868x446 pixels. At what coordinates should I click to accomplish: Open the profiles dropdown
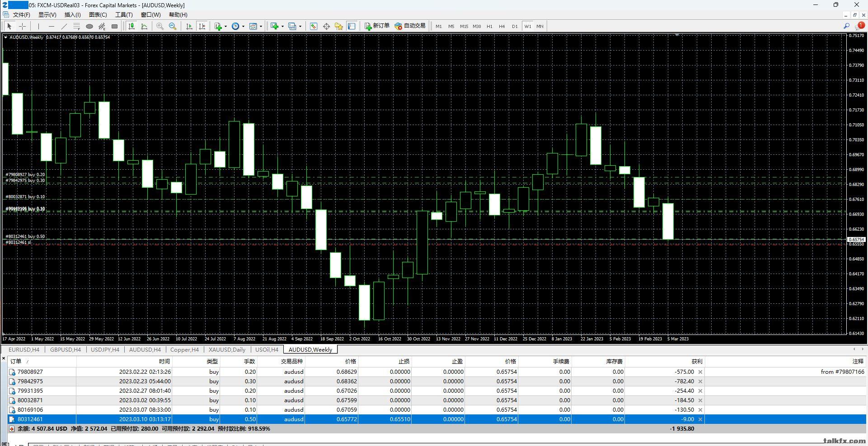(x=295, y=26)
